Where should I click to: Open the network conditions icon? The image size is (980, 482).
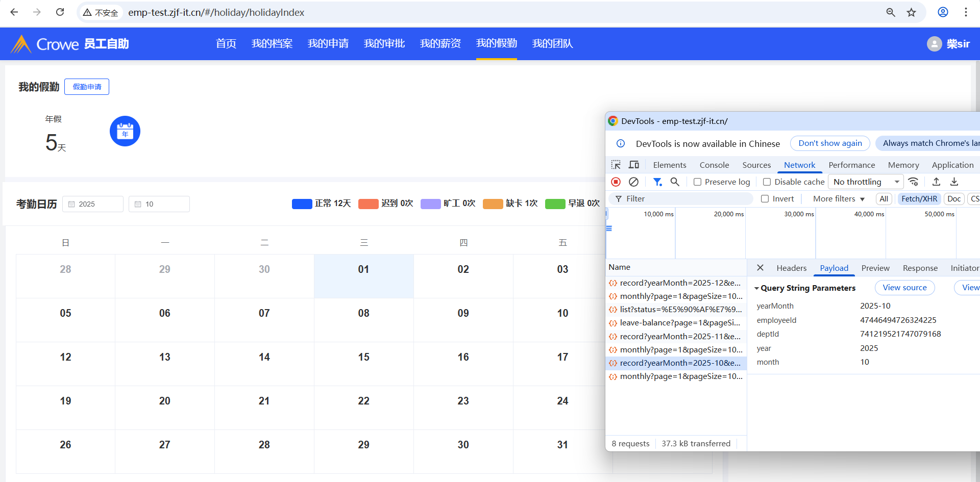pos(914,182)
